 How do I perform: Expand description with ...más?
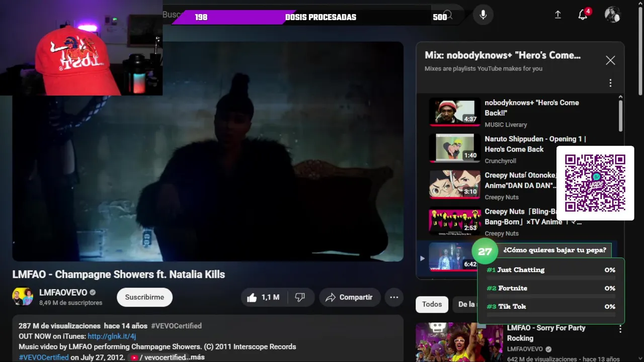[196, 357]
